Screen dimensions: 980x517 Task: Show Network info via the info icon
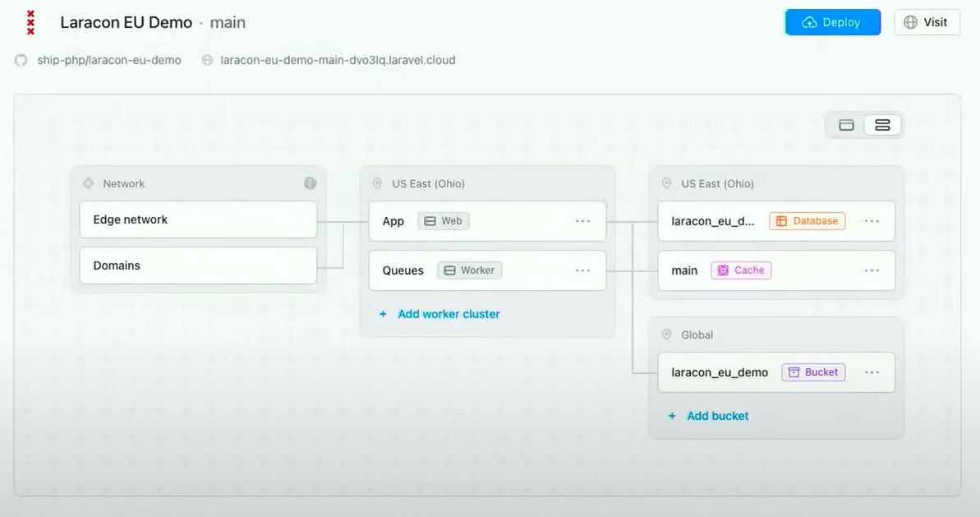coord(310,183)
